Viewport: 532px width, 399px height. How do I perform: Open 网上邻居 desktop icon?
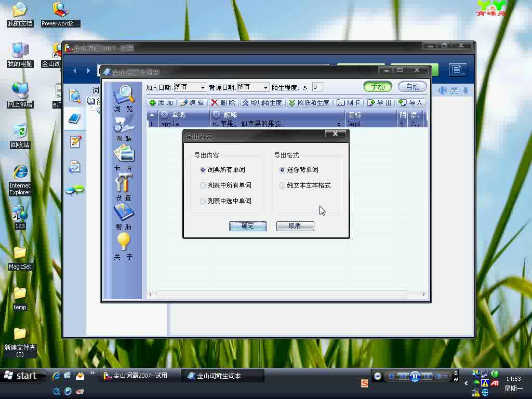coord(20,96)
